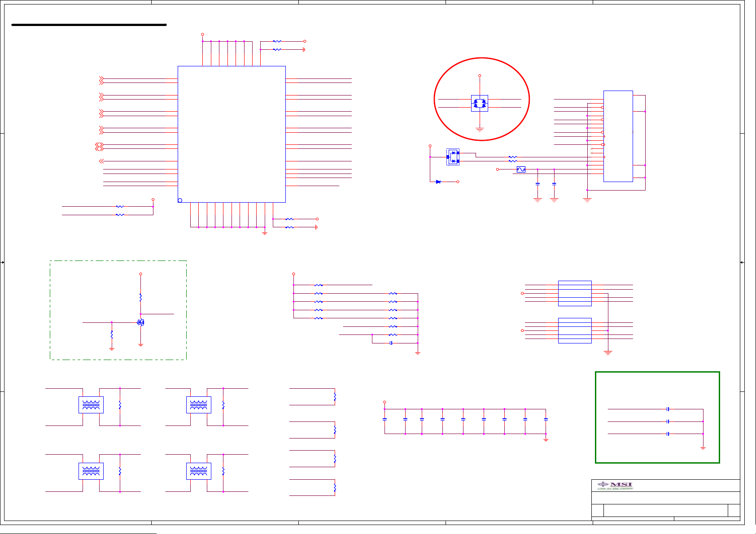Select the dashed-outline dual diode package
This screenshot has height=534, width=756.
pyautogui.click(x=453, y=157)
